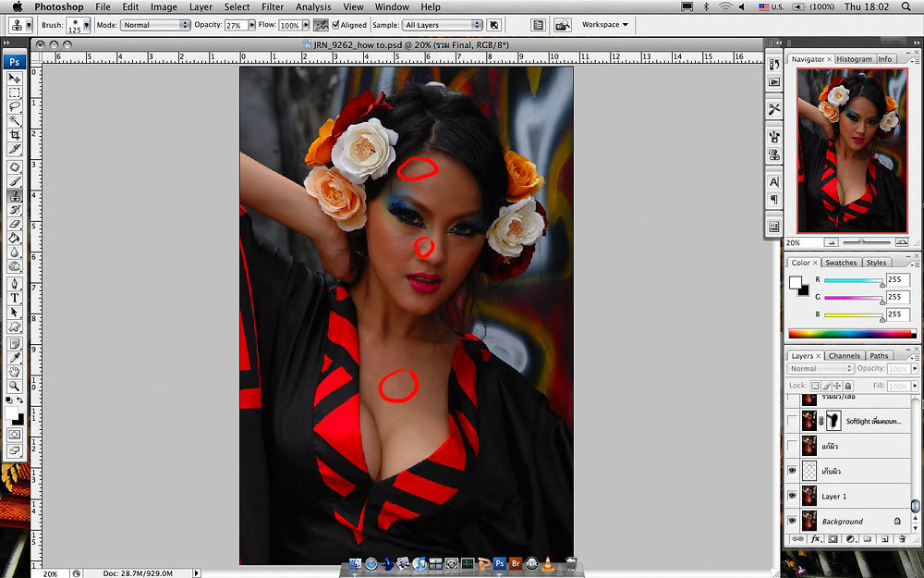924x578 pixels.
Task: Open the Paragraph panel icon
Action: (774, 200)
